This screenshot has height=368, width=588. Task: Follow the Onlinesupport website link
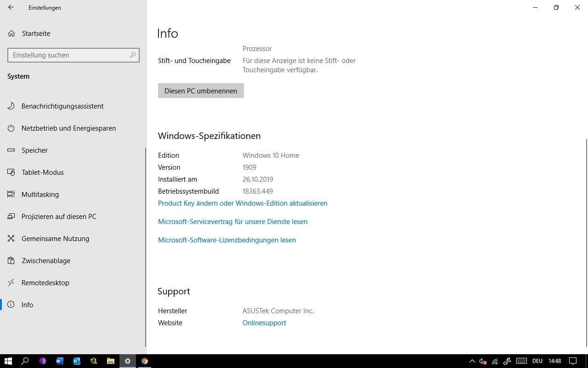[x=264, y=323]
